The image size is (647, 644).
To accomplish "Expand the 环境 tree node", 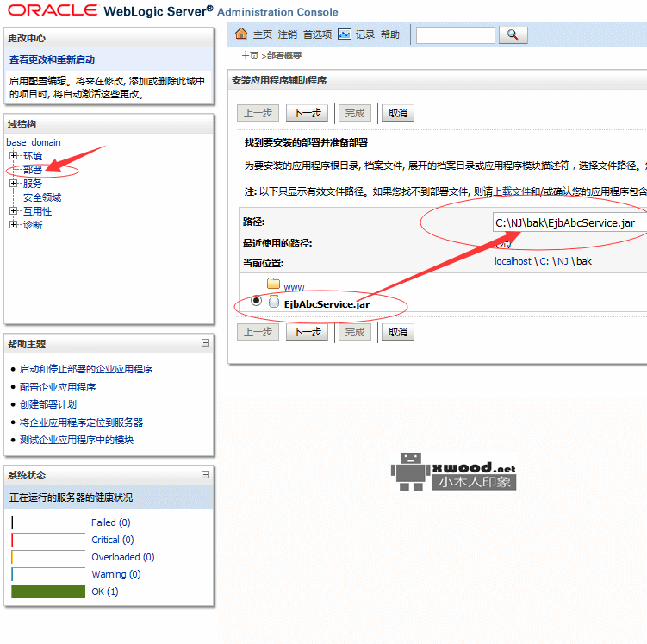I will tap(13, 156).
